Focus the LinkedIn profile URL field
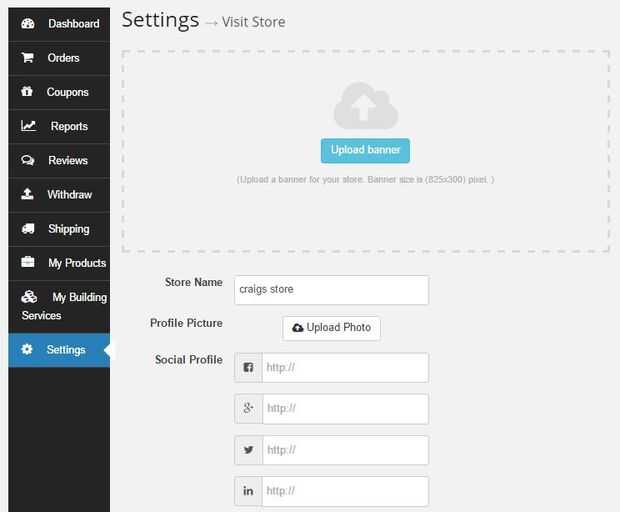 pos(344,491)
